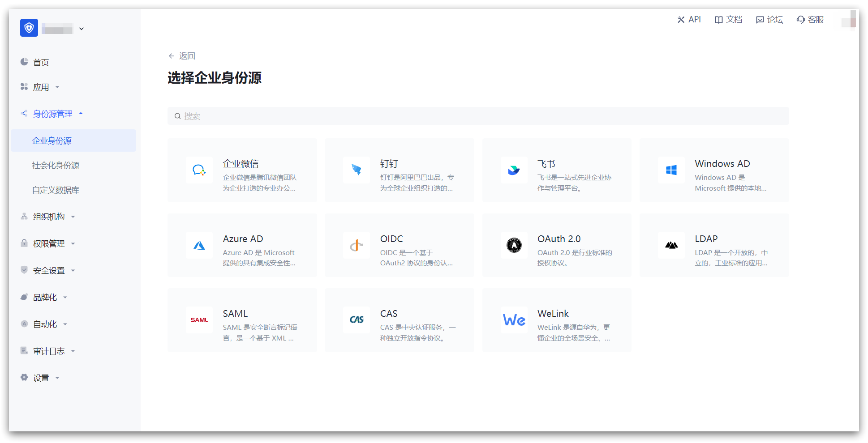The image size is (868, 443).
Task: Expand the 组织机构 sidebar menu
Action: [49, 217]
